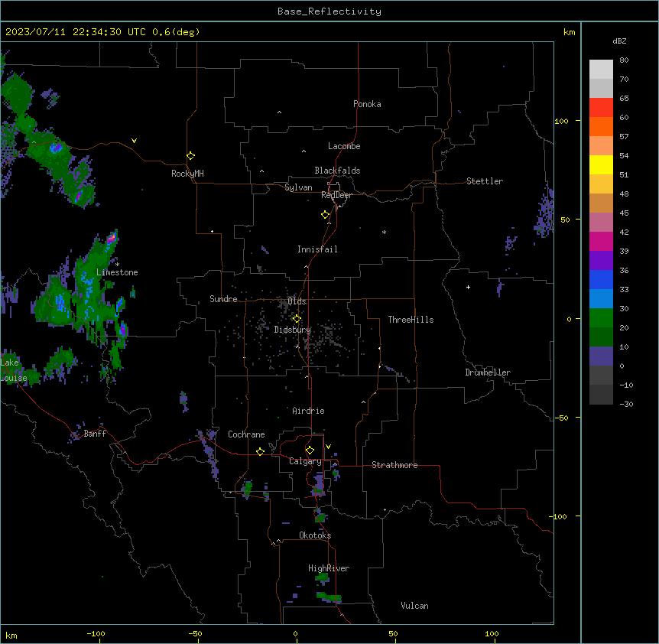Click the magenta 42-39 dBZ legend swatch

[601, 241]
